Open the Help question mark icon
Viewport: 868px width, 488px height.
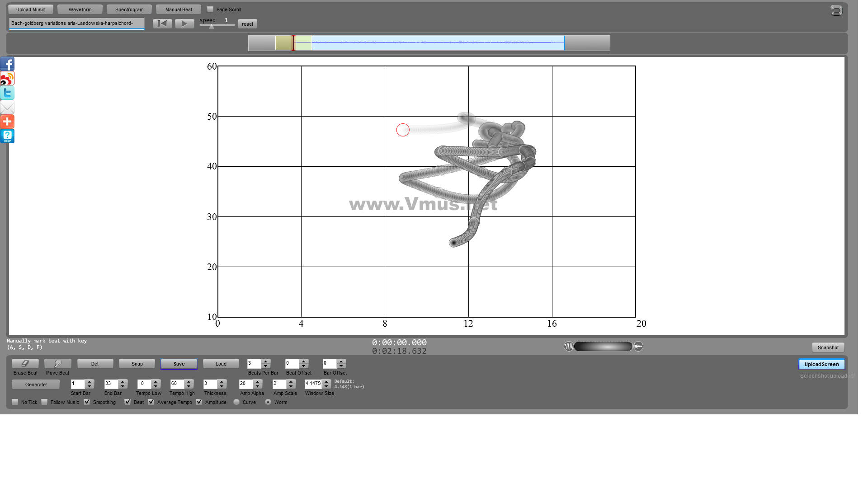tap(7, 136)
